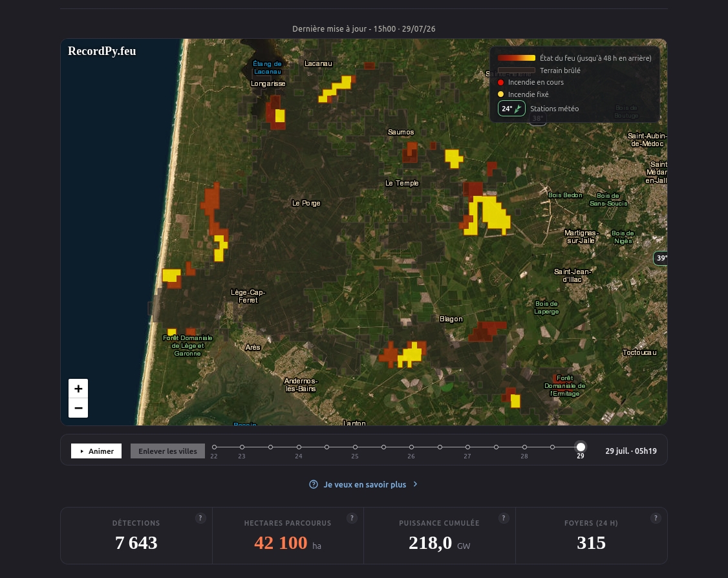Viewport: 728px width, 578px height.
Task: Click the 39° weather station marker on map edge
Action: coord(661,258)
